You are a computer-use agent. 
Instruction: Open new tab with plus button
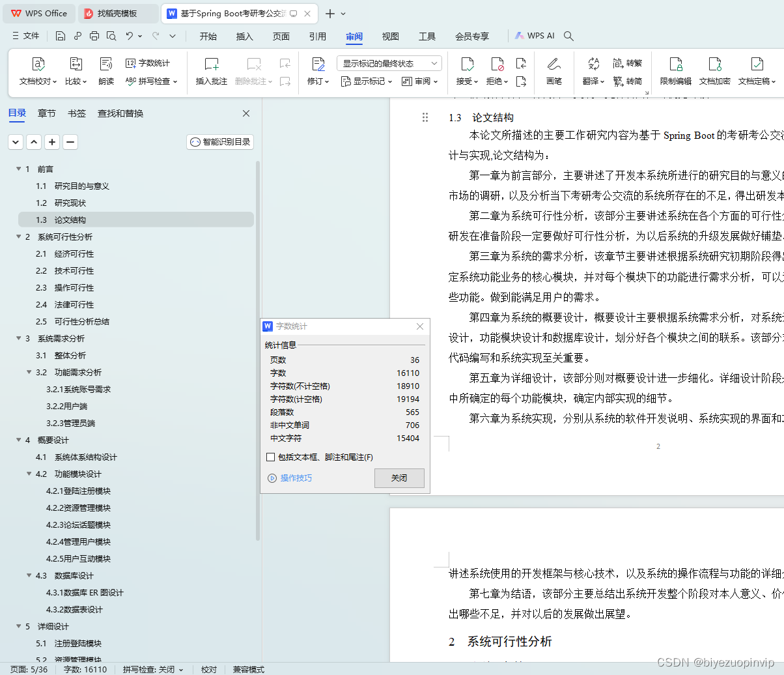click(330, 14)
